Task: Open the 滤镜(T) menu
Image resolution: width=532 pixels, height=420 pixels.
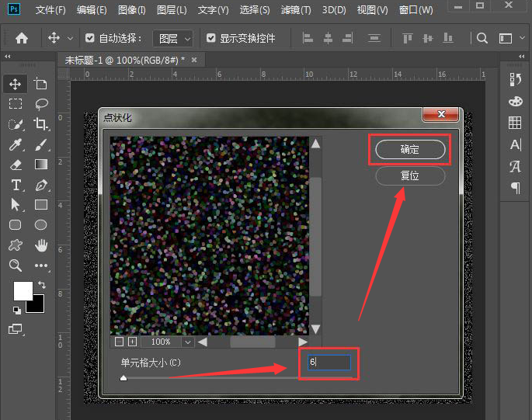Action: (294, 10)
